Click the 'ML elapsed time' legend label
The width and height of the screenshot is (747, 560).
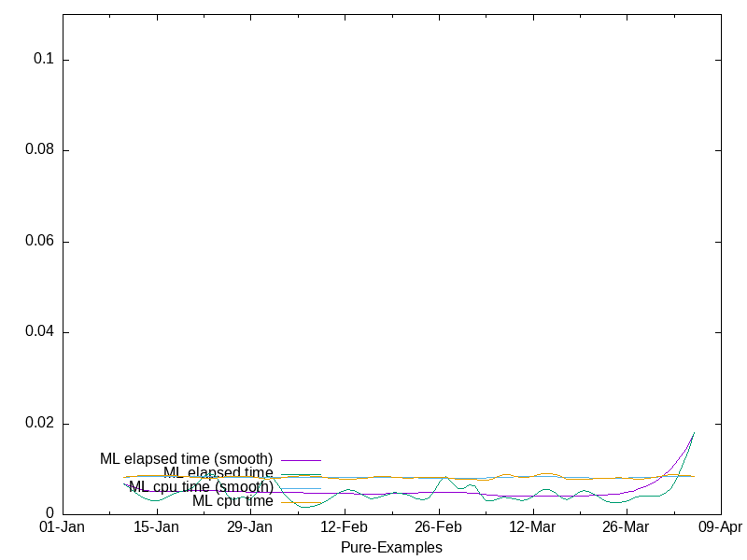coord(218,473)
